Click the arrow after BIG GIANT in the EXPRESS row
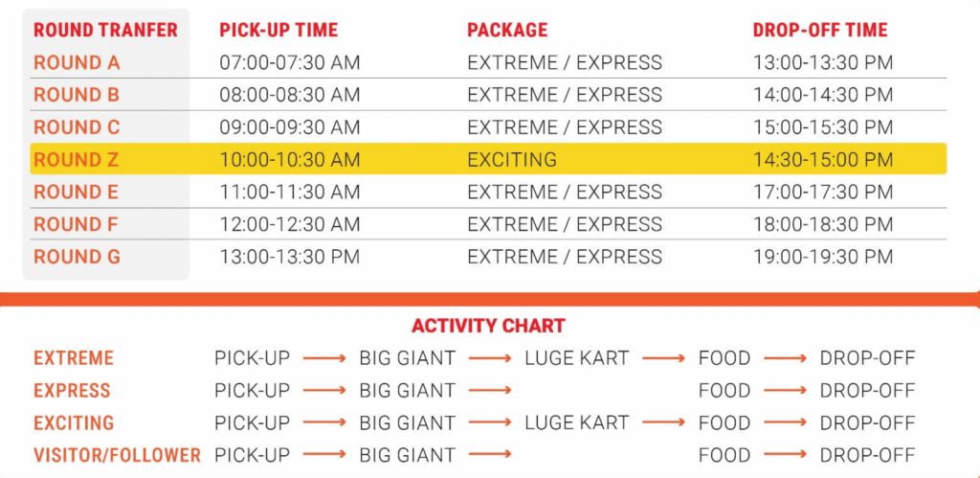 click(490, 391)
